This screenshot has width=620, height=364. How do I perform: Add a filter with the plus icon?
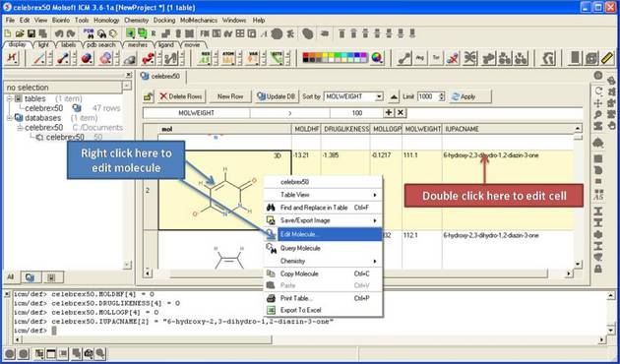click(389, 112)
